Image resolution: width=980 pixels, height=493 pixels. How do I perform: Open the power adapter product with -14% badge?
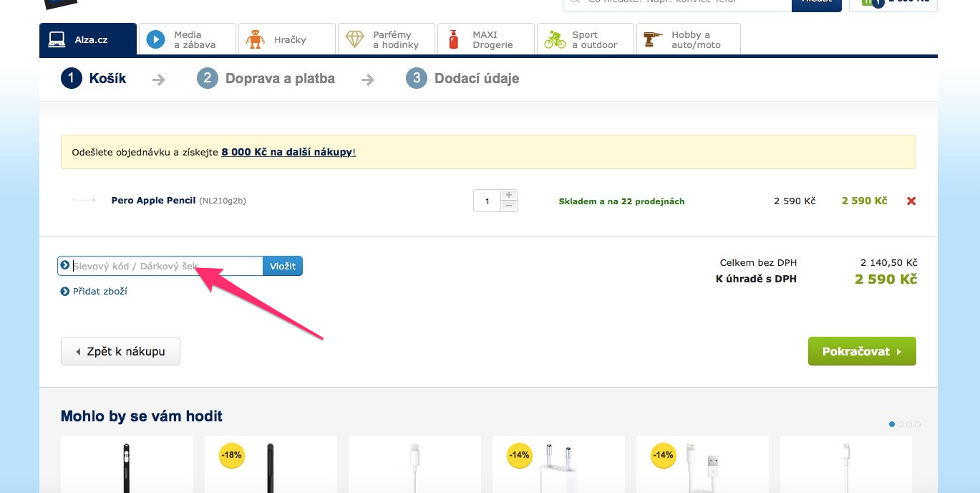(x=558, y=464)
